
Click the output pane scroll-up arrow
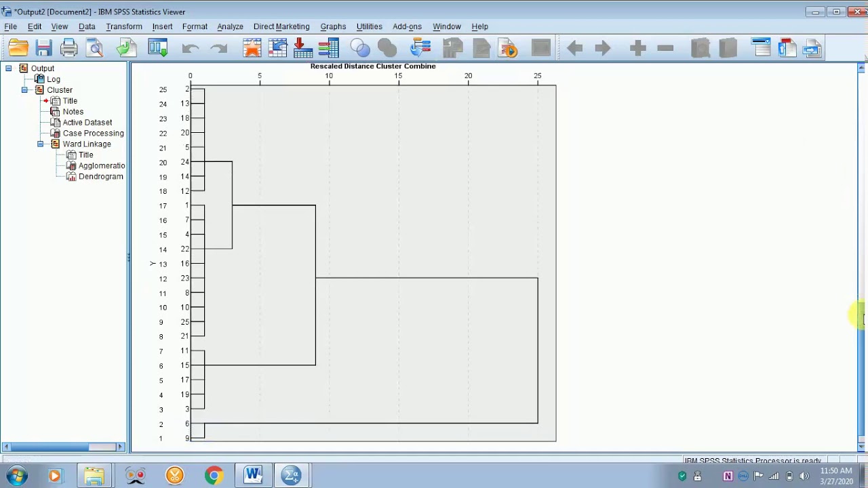coord(861,68)
